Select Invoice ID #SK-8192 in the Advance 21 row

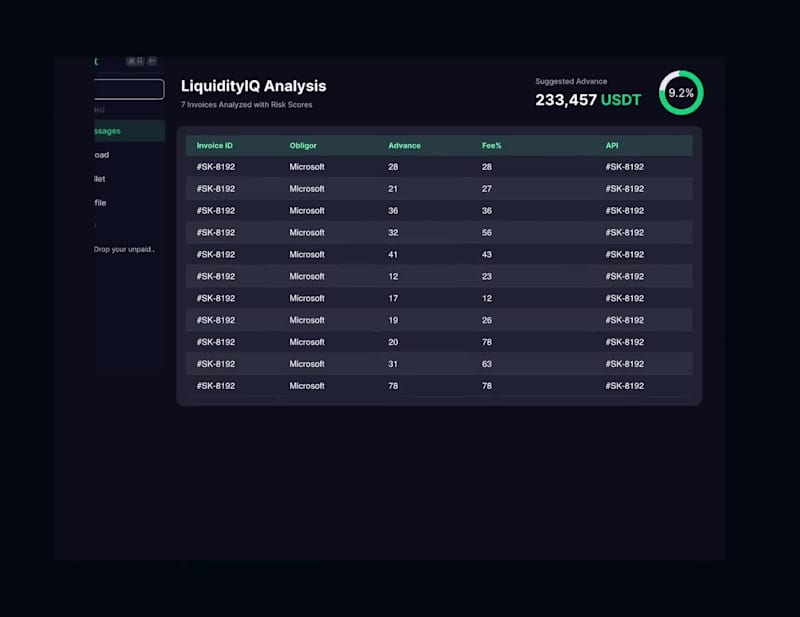[216, 189]
